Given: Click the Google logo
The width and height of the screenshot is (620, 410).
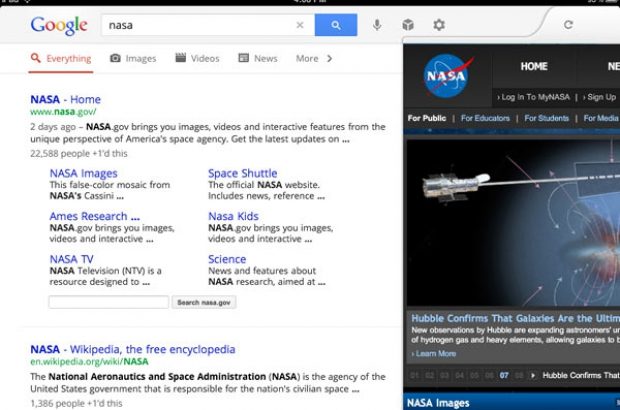Looking at the screenshot, I should coord(59,25).
